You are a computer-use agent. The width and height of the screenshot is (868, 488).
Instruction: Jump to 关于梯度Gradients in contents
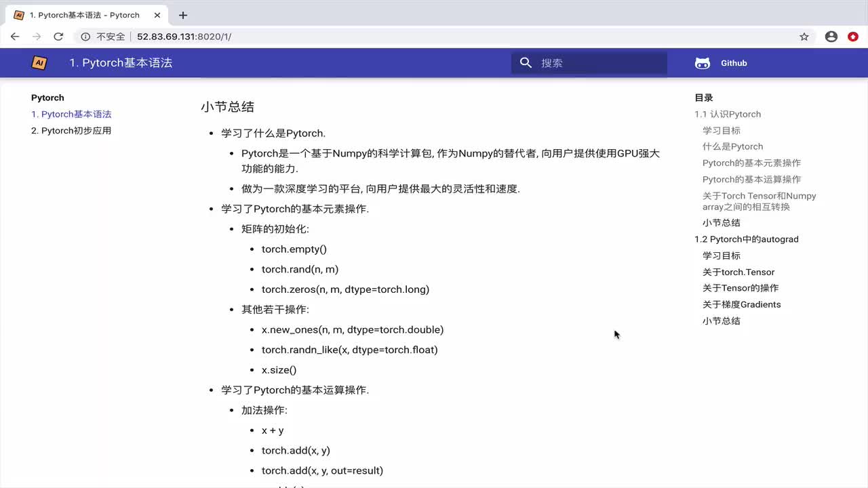(x=742, y=304)
